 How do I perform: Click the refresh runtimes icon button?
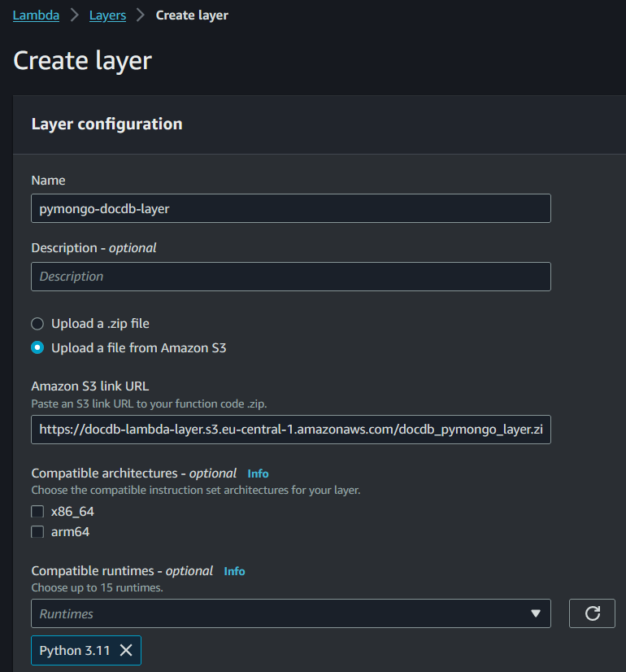pyautogui.click(x=592, y=613)
